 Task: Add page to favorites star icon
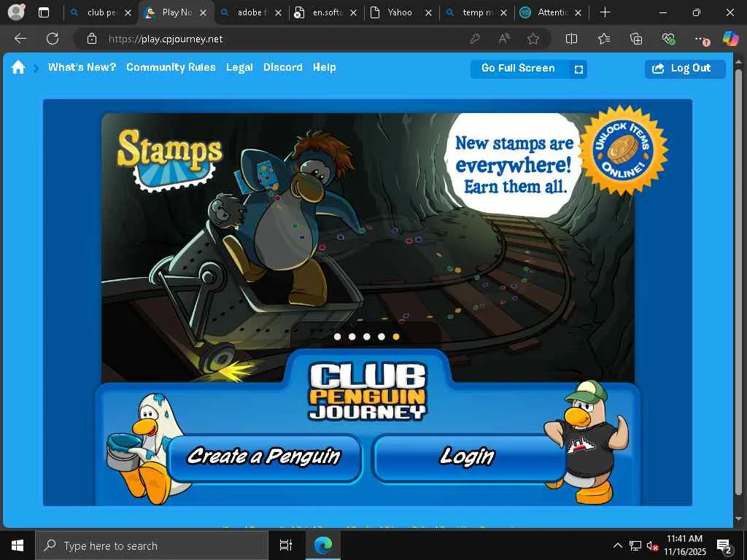pos(533,39)
